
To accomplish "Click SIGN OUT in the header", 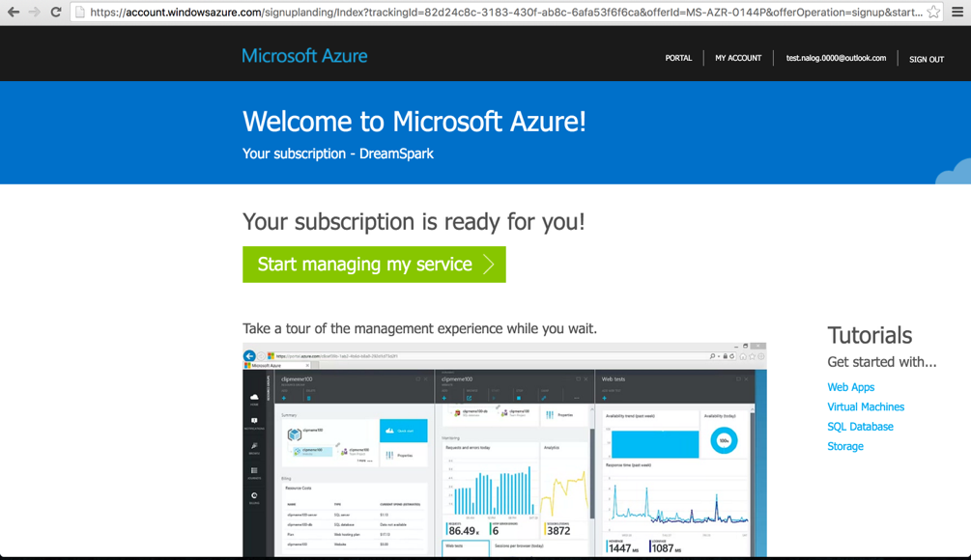I will (x=926, y=59).
